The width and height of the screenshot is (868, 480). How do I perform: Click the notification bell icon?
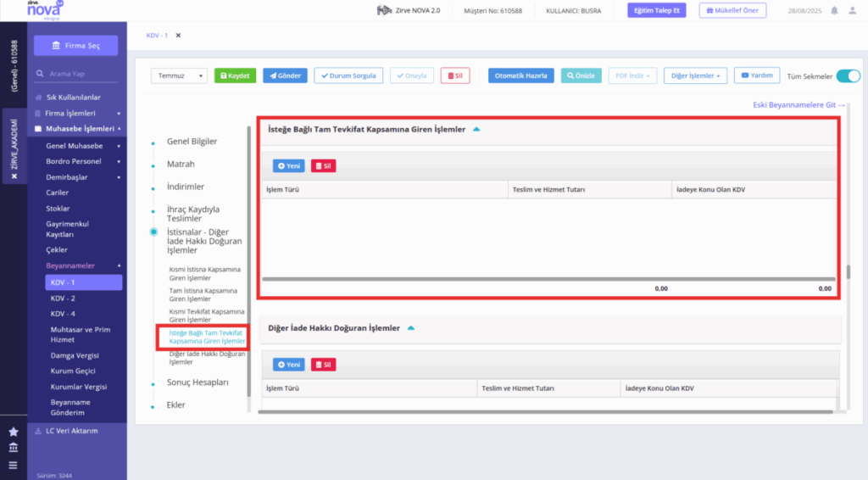(834, 10)
